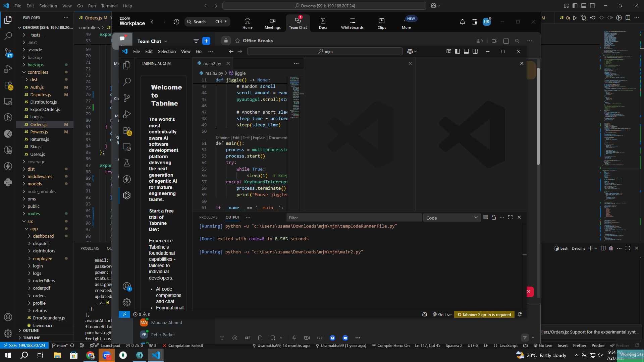Expand the __tests__ folder

pos(36,35)
